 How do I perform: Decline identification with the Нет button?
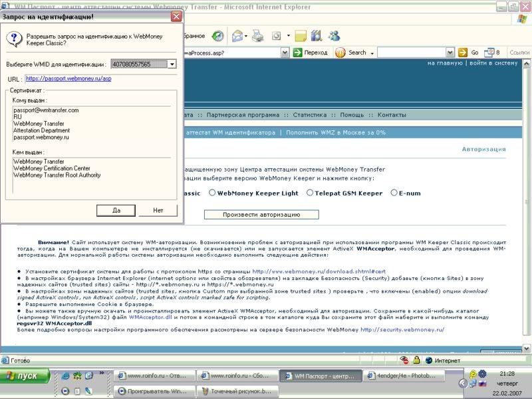[158, 210]
